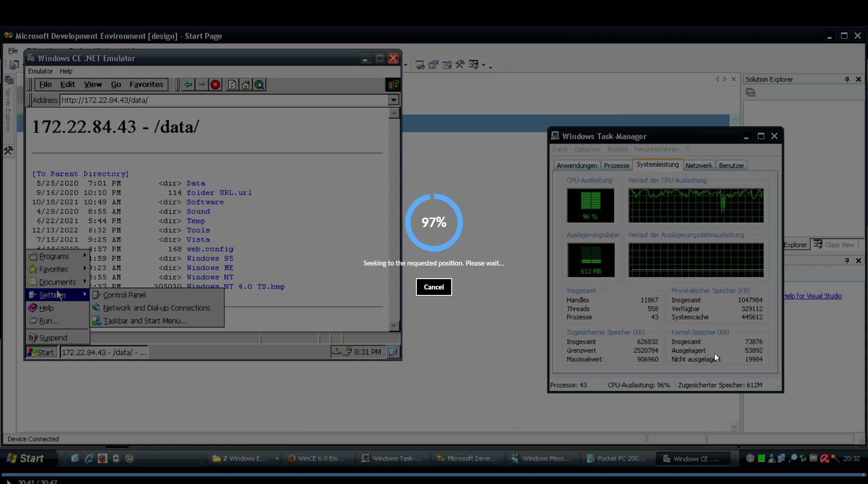The width and height of the screenshot is (868, 484).
Task: Open the Toolbox tab on the left edge
Action: point(9,151)
